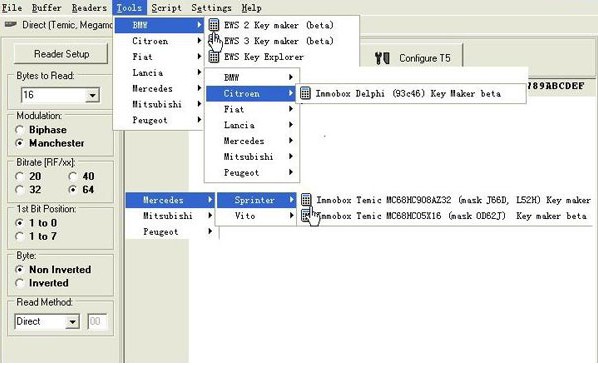Click the Configure T5 tools icon
Image resolution: width=598 pixels, height=365 pixels.
[x=382, y=58]
